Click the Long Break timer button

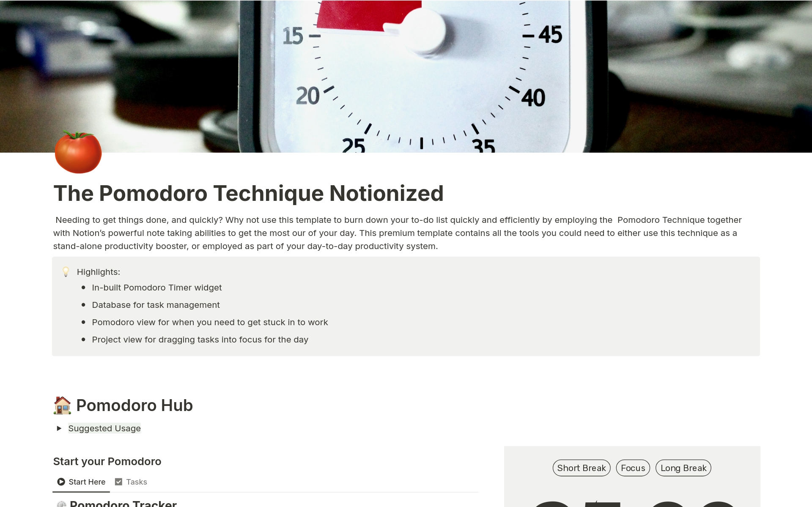[685, 468]
